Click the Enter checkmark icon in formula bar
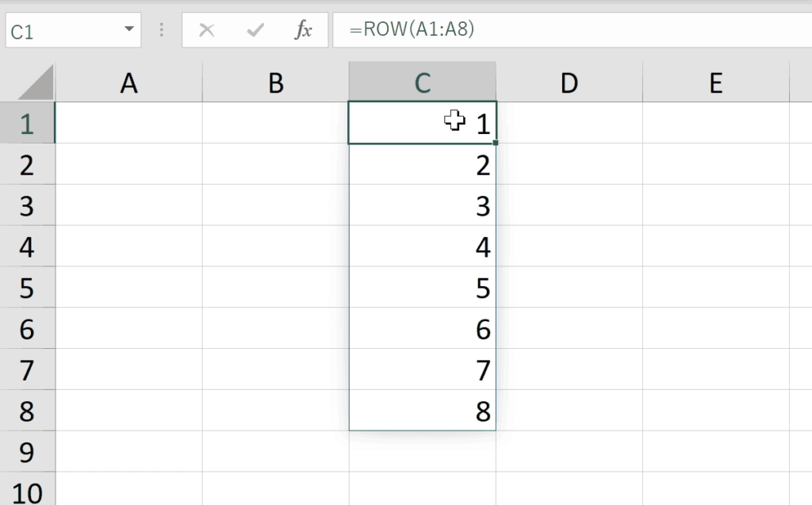The image size is (812, 505). (255, 30)
